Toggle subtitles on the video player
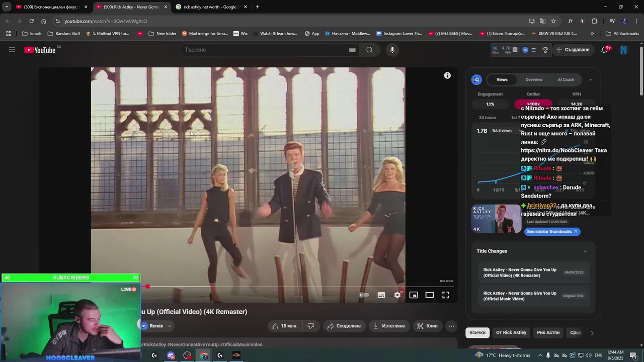 (x=381, y=295)
